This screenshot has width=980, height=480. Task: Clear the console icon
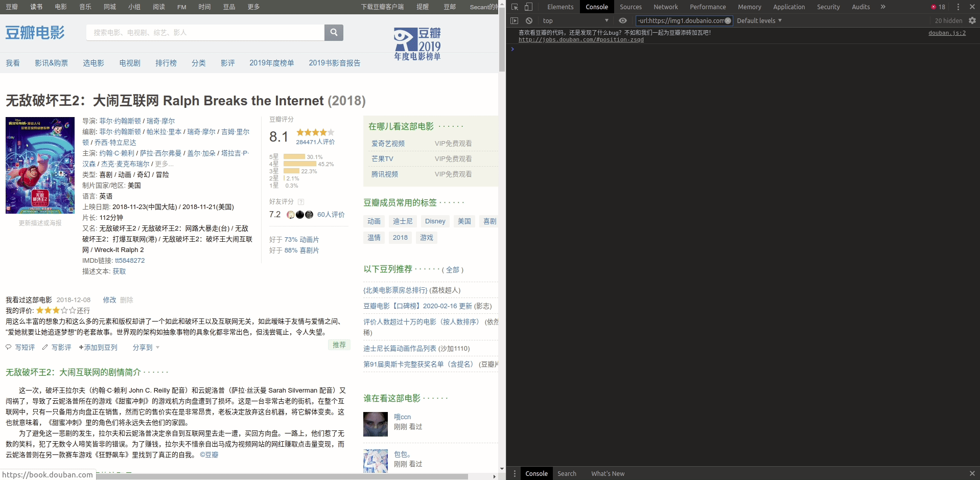click(x=529, y=20)
